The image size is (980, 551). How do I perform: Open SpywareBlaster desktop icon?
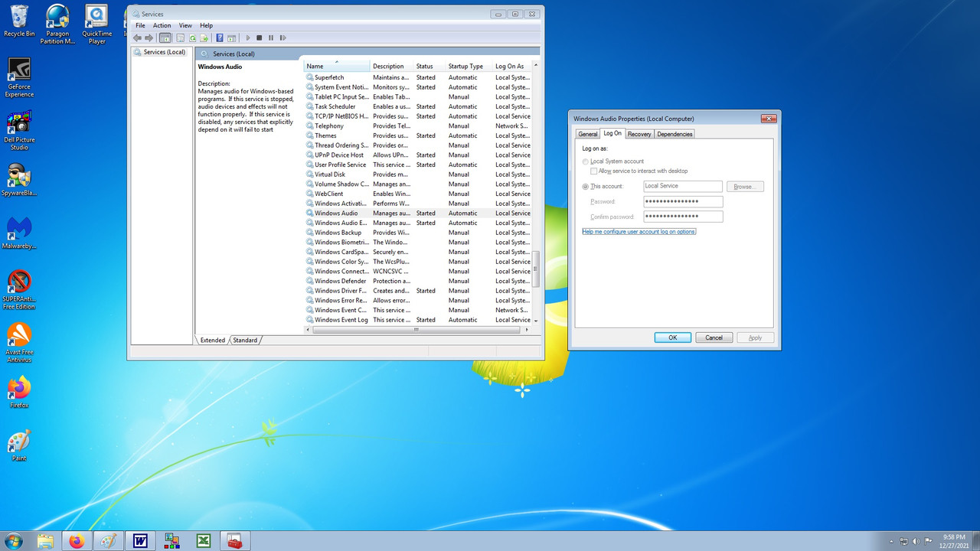tap(19, 181)
